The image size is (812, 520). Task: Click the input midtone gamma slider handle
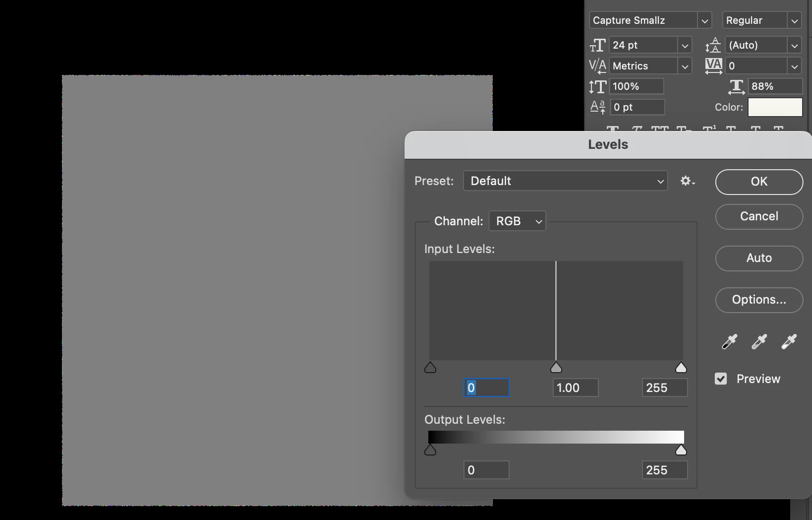pyautogui.click(x=556, y=368)
